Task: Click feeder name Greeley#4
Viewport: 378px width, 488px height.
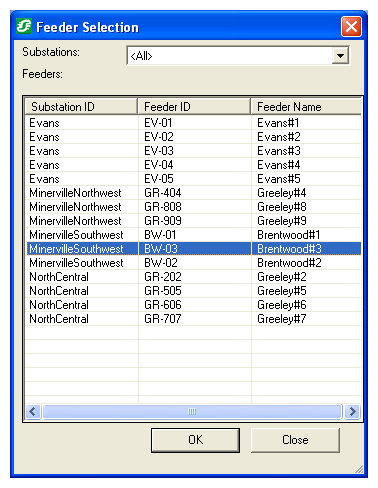Action: (282, 193)
